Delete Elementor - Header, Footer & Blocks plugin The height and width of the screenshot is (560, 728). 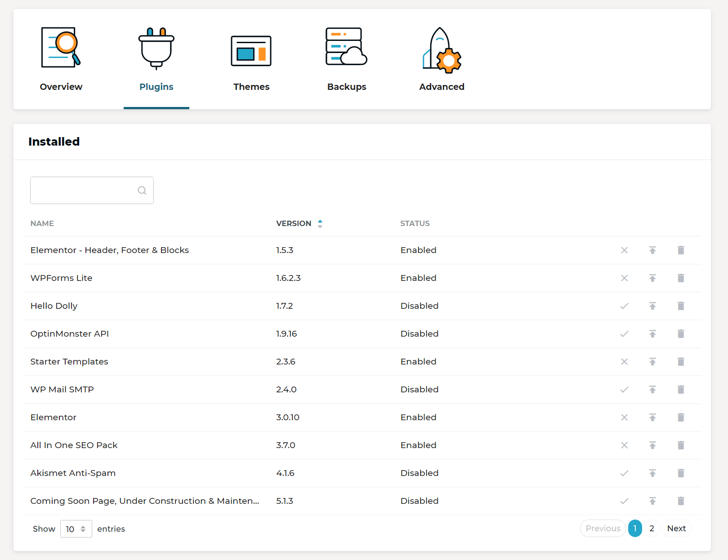[x=681, y=250]
